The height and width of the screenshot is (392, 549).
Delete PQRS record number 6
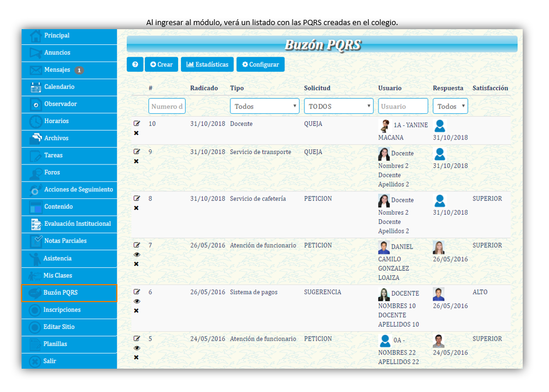click(x=136, y=310)
